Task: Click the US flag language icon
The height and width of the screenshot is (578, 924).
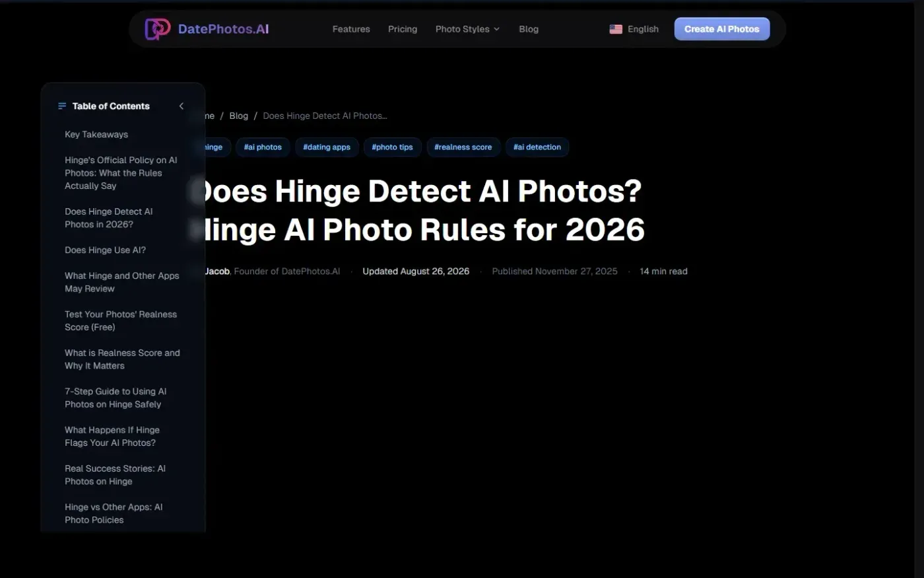Action: (x=616, y=29)
